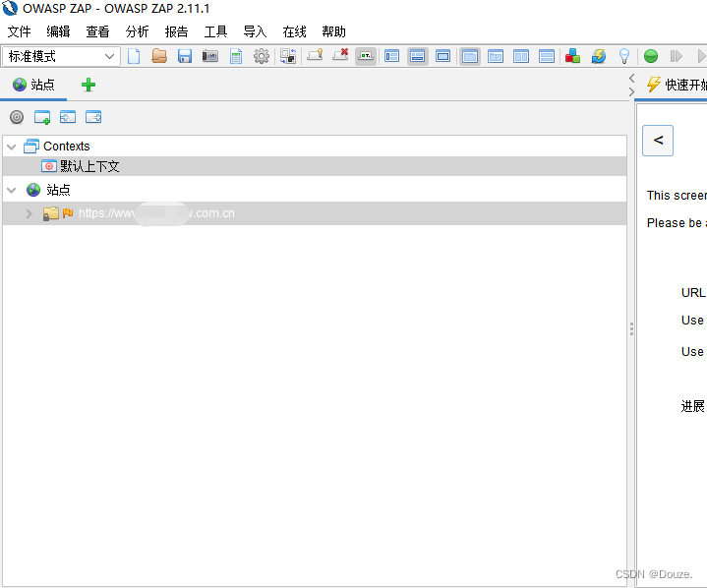Screen dimensions: 707x588
Task: Click the Persist Session floppy icon
Action: click(185, 56)
